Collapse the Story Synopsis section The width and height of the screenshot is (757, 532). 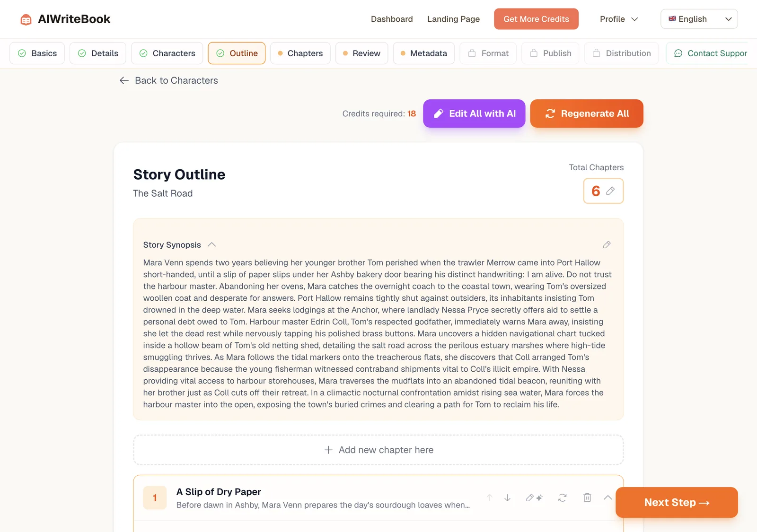[212, 244]
